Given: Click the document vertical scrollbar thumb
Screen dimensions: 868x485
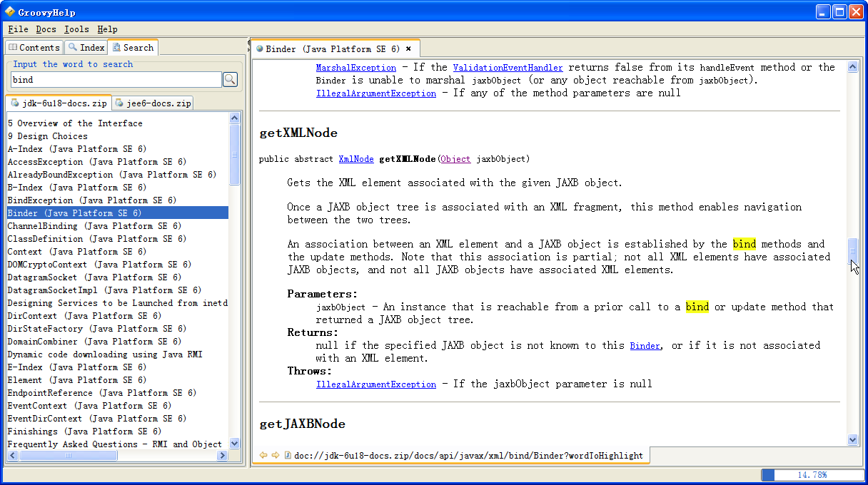Looking at the screenshot, I should [852, 252].
